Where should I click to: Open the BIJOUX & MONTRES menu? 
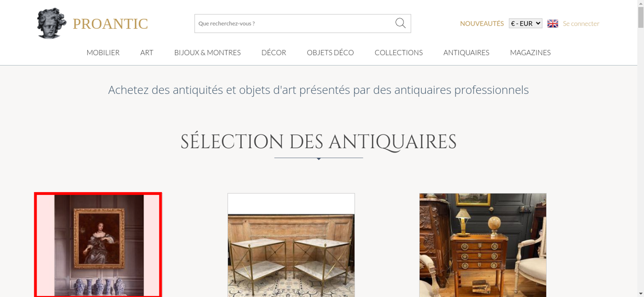pos(207,52)
